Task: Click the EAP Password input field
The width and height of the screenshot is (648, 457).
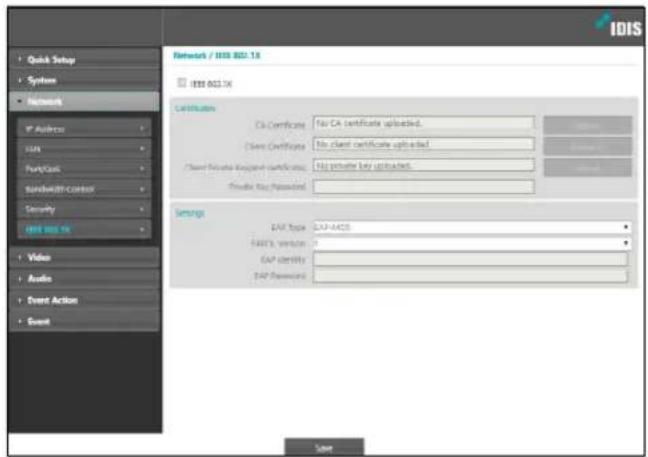Action: [470, 276]
